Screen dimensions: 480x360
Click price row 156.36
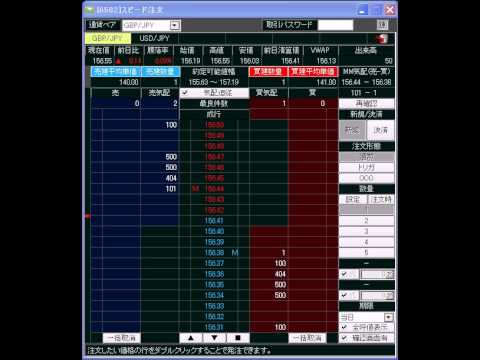[x=214, y=274]
